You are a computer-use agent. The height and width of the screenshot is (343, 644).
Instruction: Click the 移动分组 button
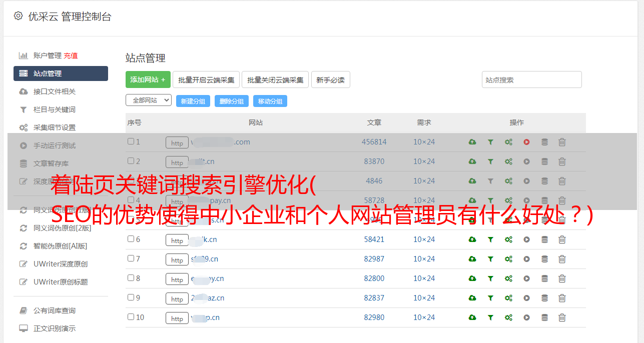click(x=270, y=101)
